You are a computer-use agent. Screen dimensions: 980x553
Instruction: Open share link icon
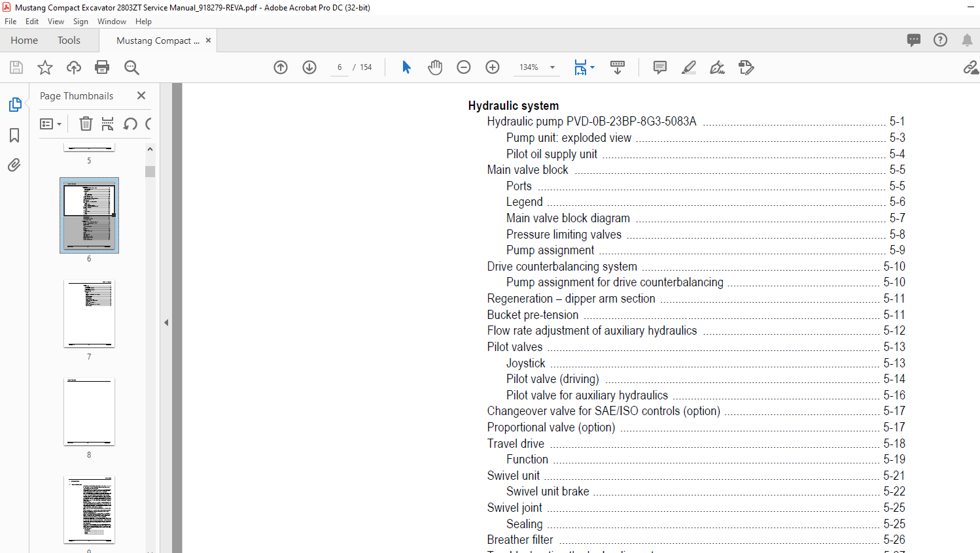(971, 67)
